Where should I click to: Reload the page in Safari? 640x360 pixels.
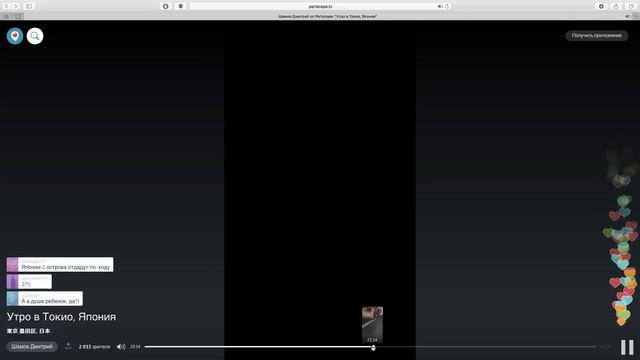[447, 6]
